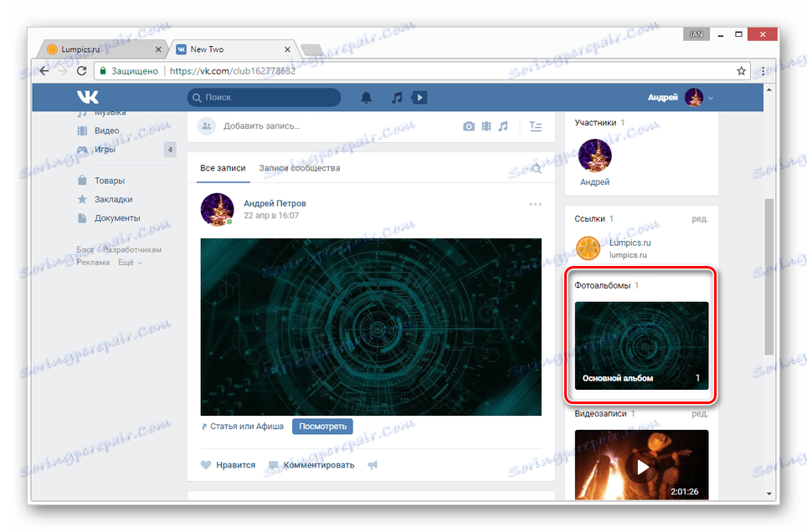This screenshot has width=807, height=532.
Task: Share post with megaphone icon
Action: coord(373,465)
